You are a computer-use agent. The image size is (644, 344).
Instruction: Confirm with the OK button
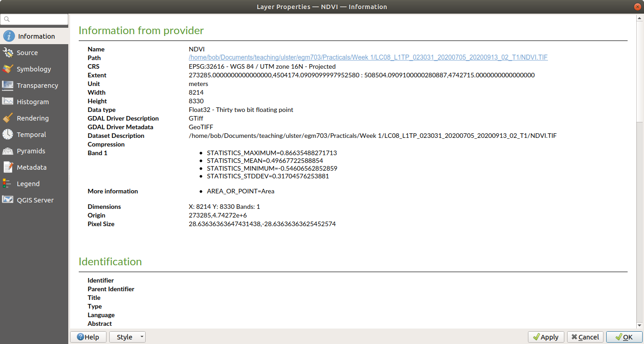point(624,337)
